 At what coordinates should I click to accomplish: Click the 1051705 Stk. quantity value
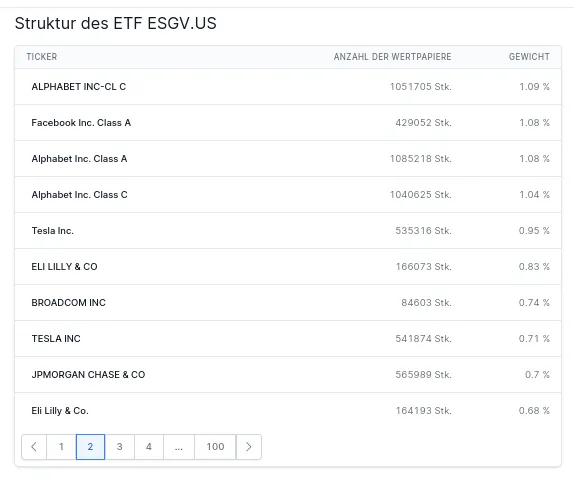421,87
